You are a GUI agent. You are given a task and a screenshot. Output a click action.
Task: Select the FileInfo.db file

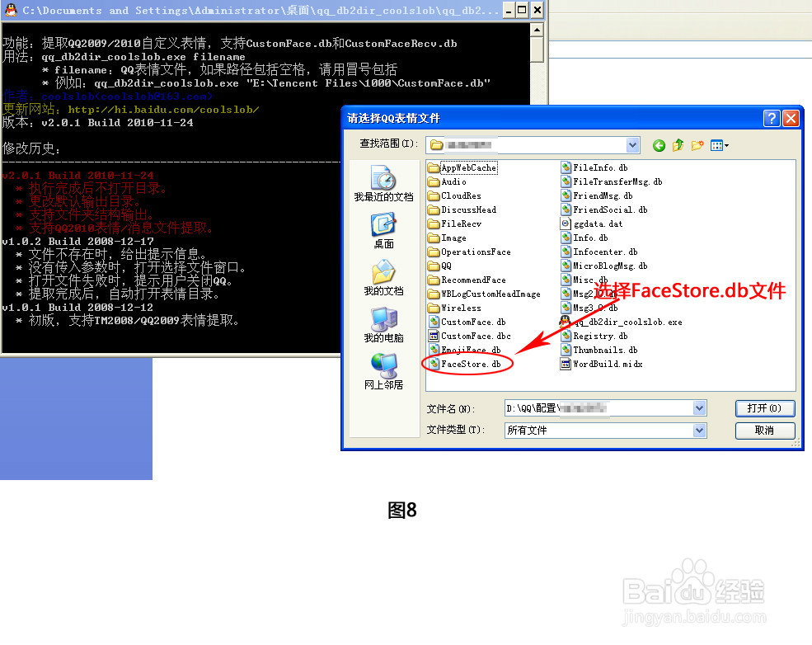click(594, 168)
